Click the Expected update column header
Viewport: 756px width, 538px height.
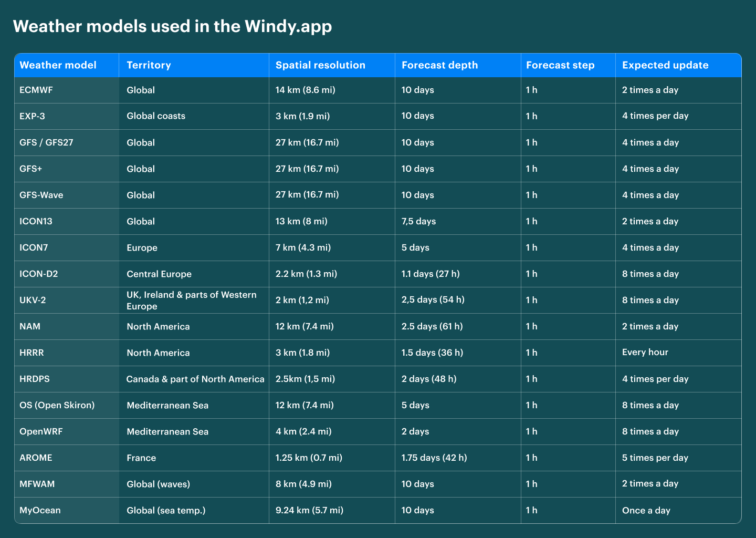[665, 65]
